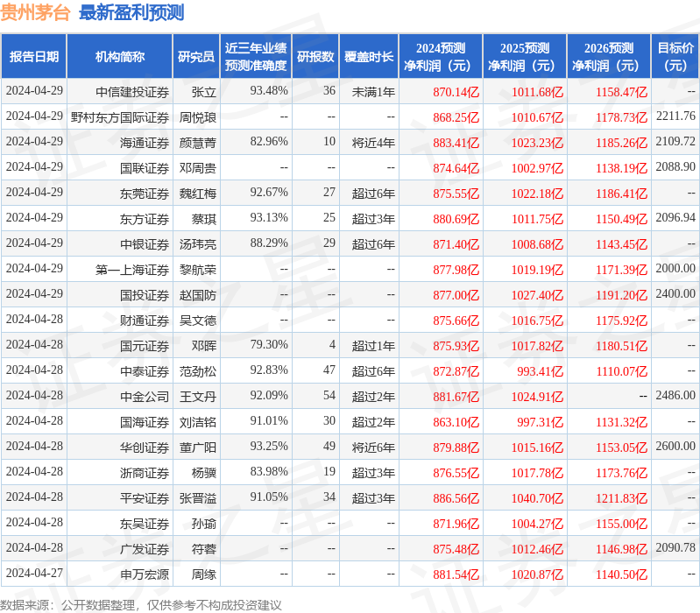Click accuracy value 92.67%
Image resolution: width=700 pixels, height=613 pixels.
coord(269,193)
